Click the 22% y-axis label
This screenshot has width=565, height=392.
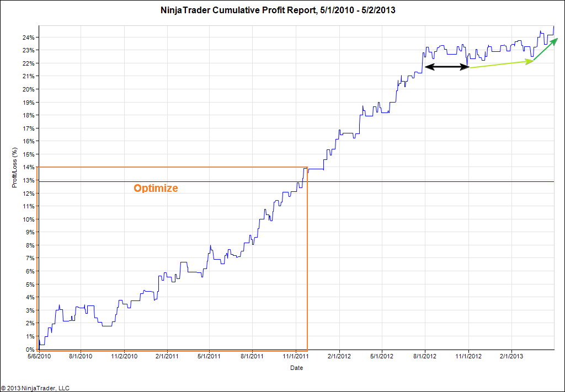coord(29,63)
